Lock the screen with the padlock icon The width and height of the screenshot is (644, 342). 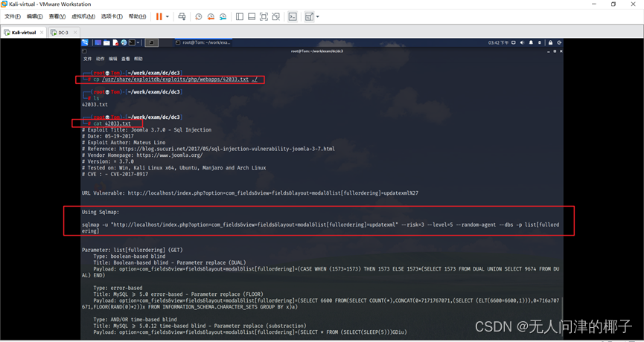(x=550, y=42)
